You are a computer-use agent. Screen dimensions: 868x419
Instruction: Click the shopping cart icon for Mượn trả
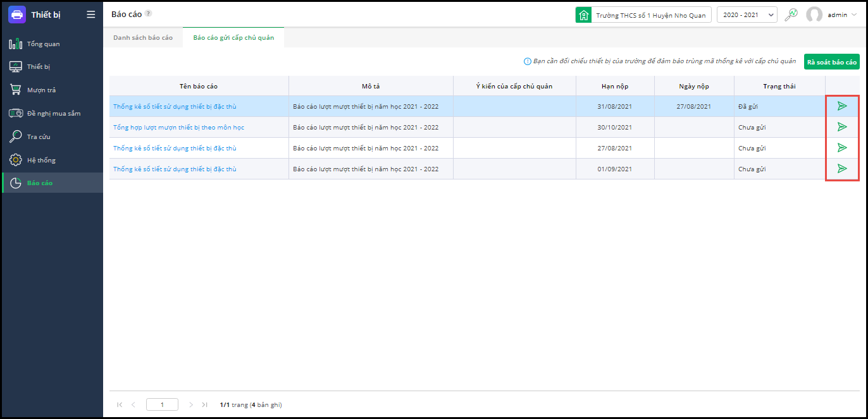tap(16, 90)
